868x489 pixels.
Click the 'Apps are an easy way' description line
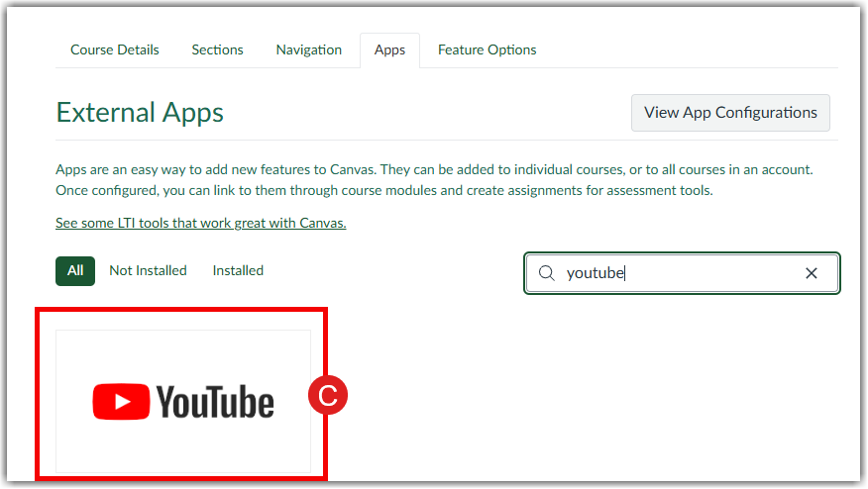(434, 169)
